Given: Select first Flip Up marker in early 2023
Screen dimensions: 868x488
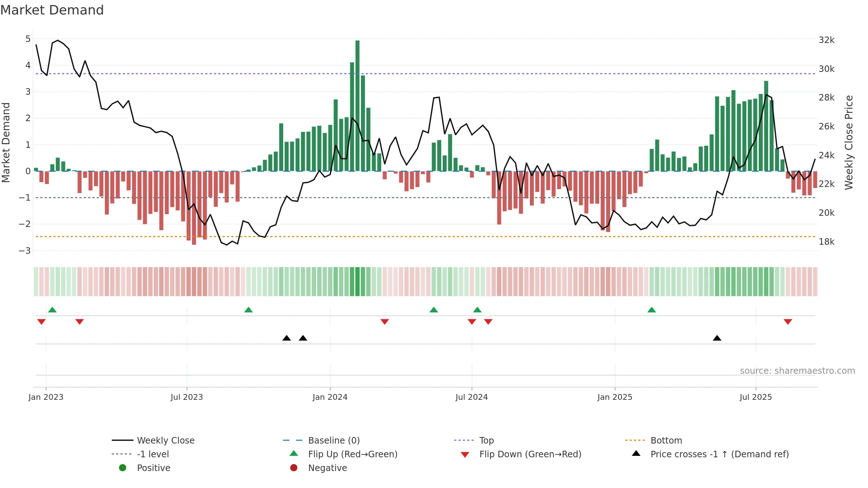Looking at the screenshot, I should click(x=52, y=310).
